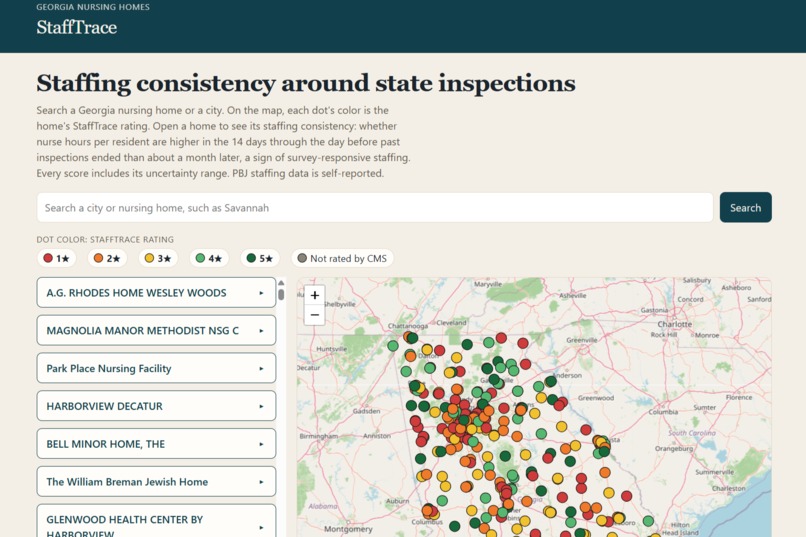The width and height of the screenshot is (806, 537).
Task: Click the Auburn label on the map
Action: (397, 501)
